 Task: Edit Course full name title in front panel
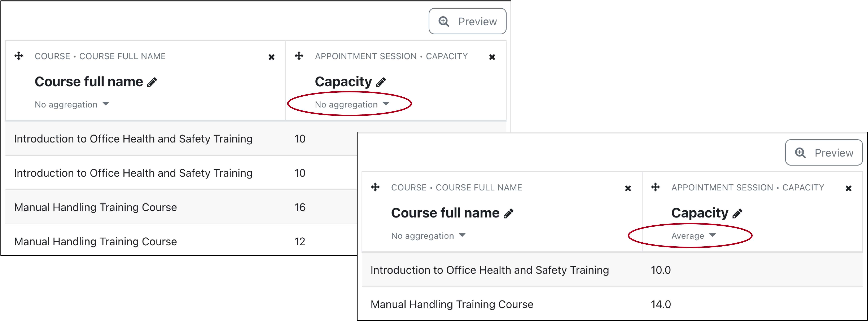pos(509,213)
